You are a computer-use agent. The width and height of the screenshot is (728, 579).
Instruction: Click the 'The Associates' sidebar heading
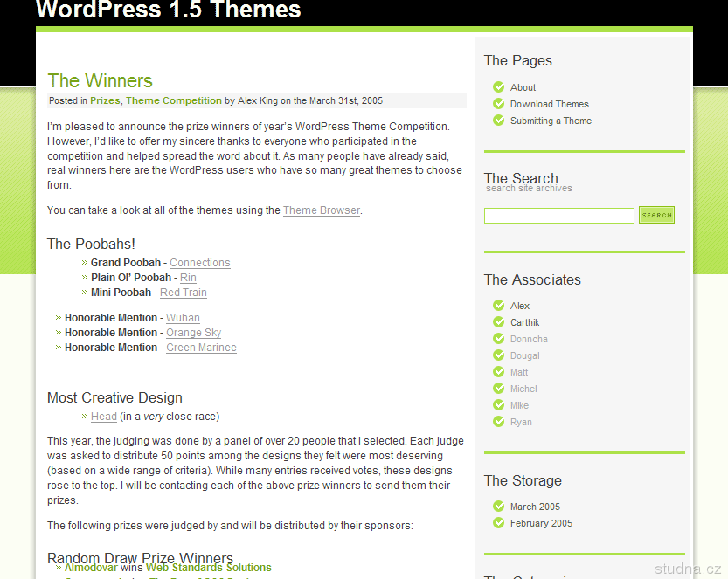[x=532, y=279]
